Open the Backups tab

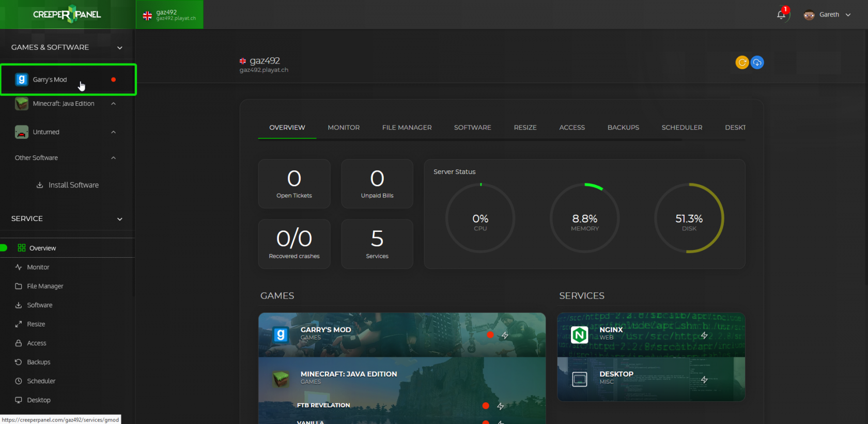point(623,128)
